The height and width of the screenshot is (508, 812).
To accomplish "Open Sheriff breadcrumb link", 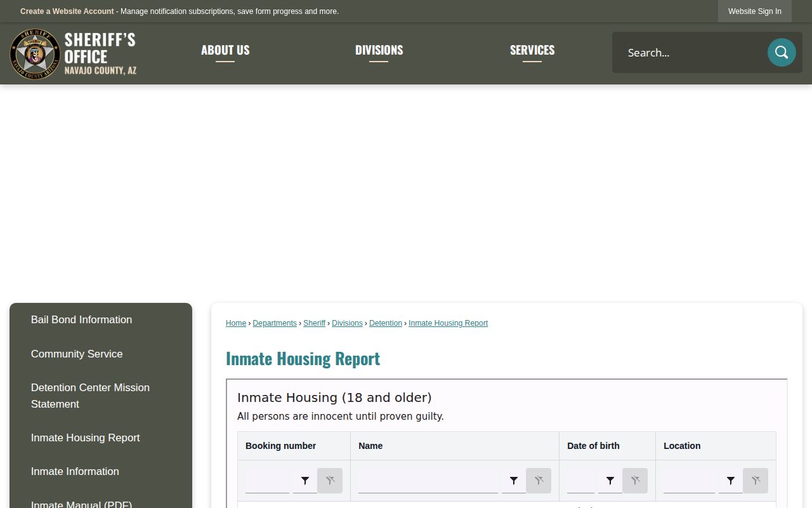I will click(x=314, y=323).
